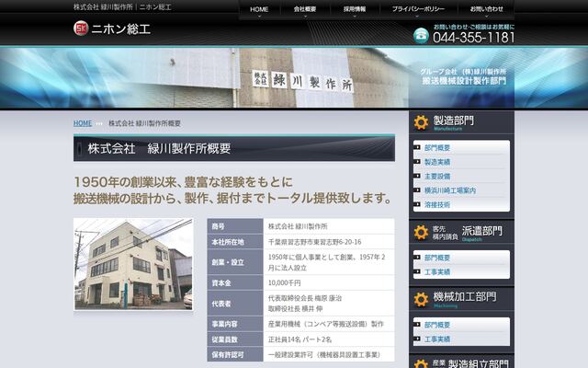Click the gear icon beside 製造部門
Screen dimensions: 588x368
(x=421, y=122)
